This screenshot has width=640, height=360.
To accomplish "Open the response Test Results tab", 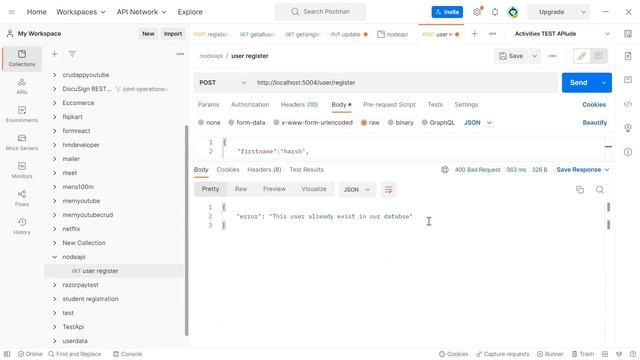I will (x=307, y=169).
